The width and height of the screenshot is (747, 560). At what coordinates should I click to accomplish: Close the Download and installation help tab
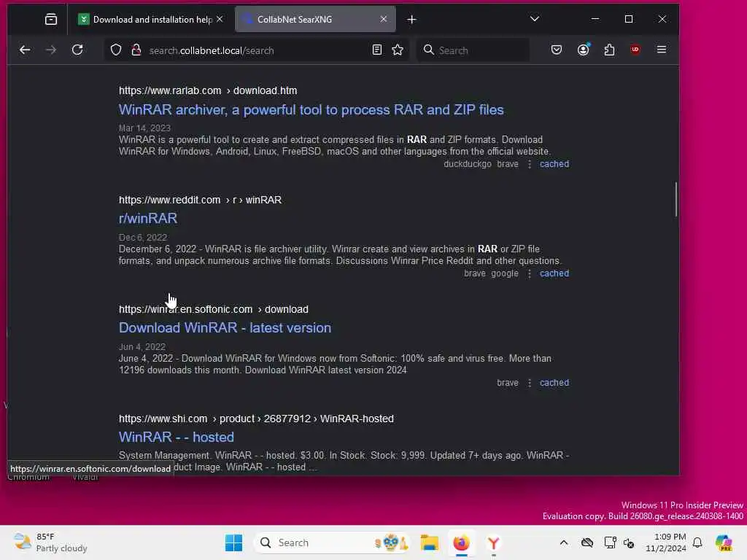coord(220,19)
